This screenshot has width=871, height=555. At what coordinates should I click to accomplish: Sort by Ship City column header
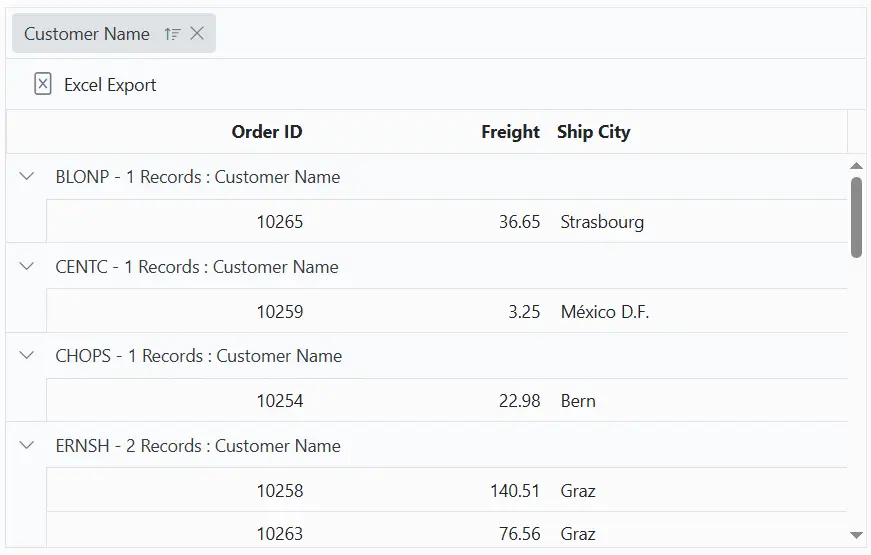pos(594,132)
